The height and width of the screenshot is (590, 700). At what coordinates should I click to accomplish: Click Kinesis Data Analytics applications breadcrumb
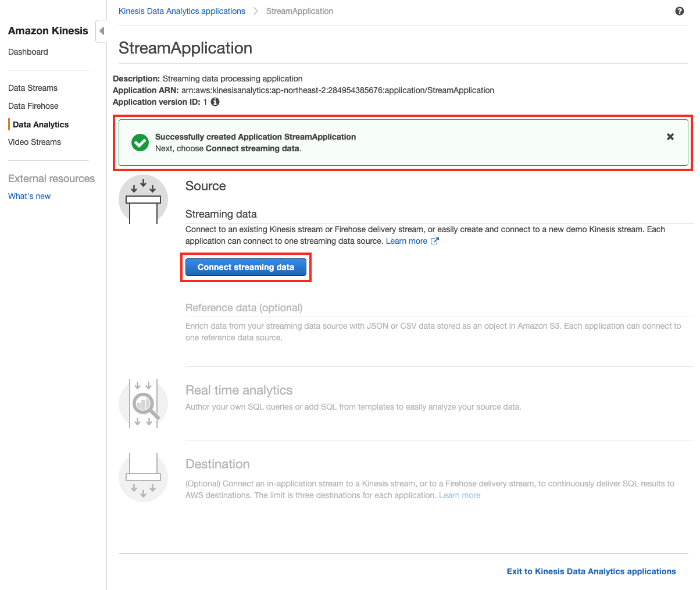click(181, 11)
